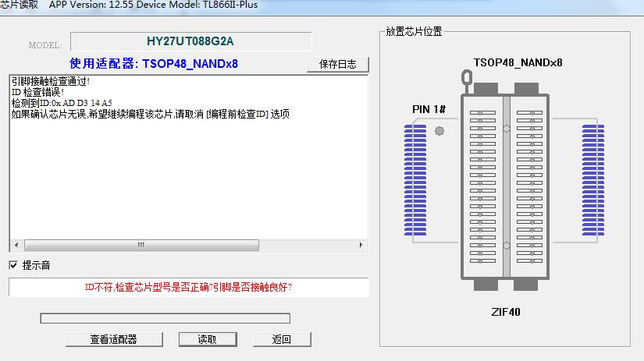
Task: Click the ZIF socket center divider strip
Action: click(x=507, y=187)
